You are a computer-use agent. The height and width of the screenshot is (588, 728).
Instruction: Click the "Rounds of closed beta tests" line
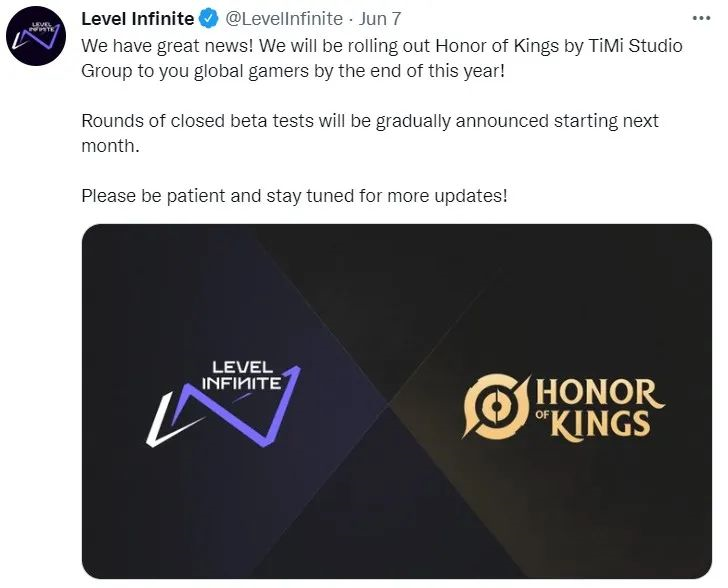[190, 120]
